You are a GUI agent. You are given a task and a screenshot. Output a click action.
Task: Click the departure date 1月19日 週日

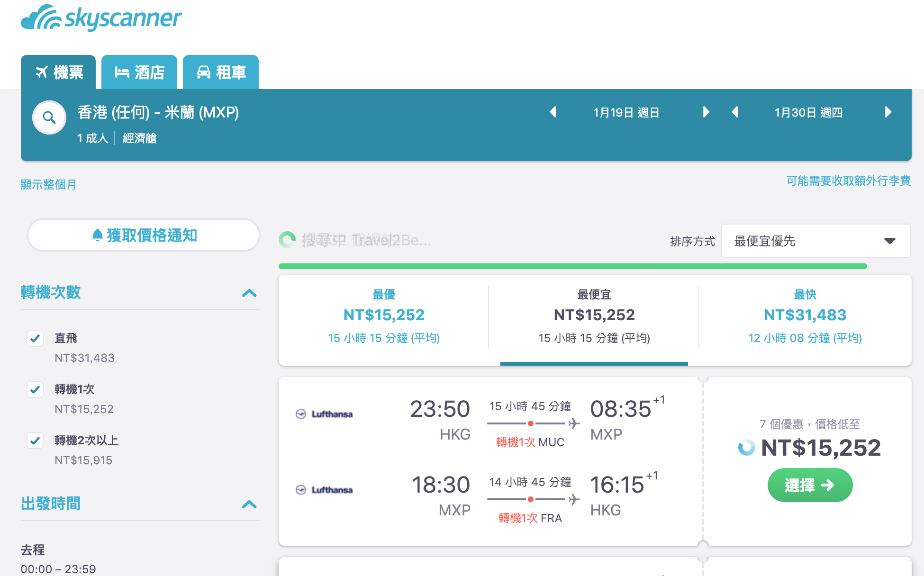626,113
